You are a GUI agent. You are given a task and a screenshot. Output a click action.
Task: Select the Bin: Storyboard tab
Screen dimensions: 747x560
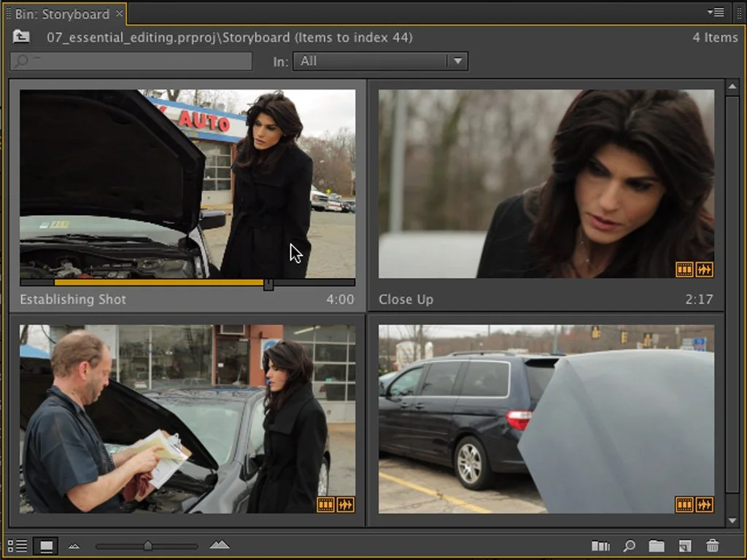click(x=63, y=14)
